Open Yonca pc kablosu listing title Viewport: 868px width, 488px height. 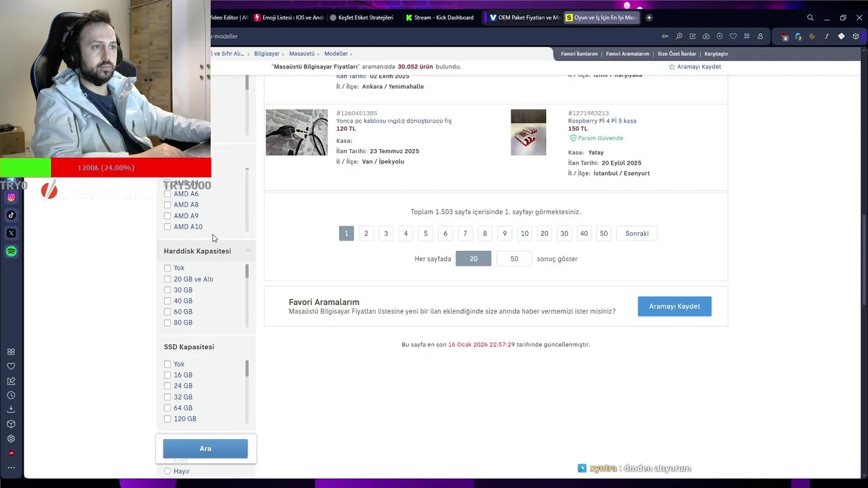tap(394, 121)
